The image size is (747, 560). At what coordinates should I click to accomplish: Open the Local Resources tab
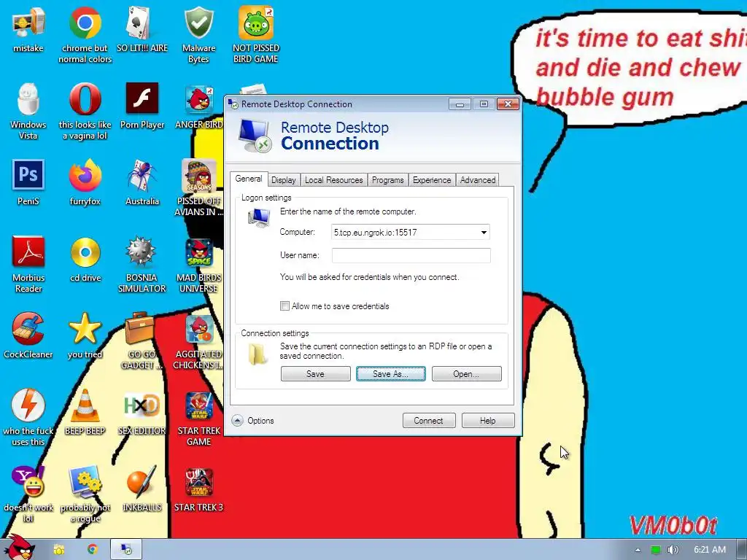[333, 180]
